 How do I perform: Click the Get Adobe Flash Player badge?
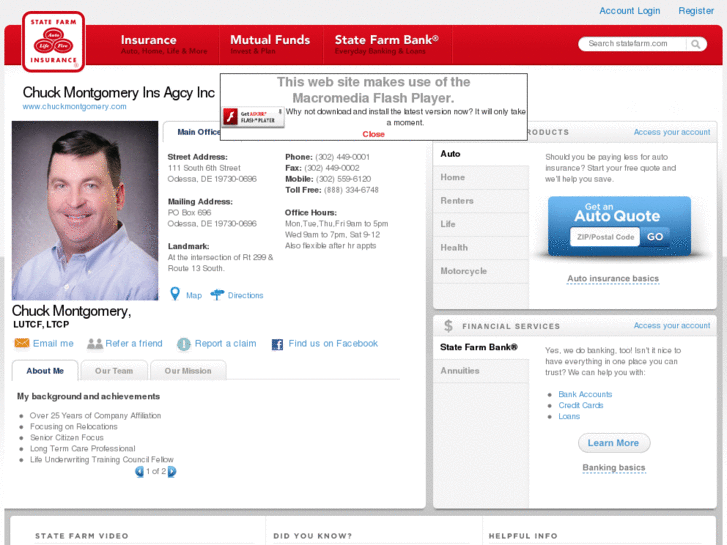coord(253,117)
